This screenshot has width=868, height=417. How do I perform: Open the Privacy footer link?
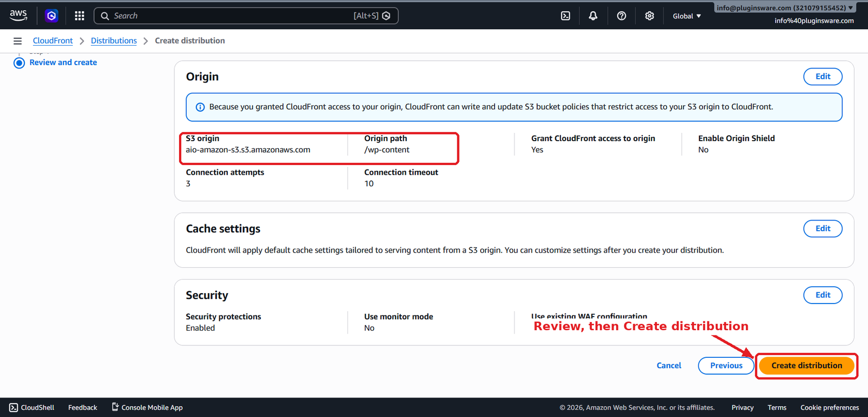pyautogui.click(x=742, y=407)
